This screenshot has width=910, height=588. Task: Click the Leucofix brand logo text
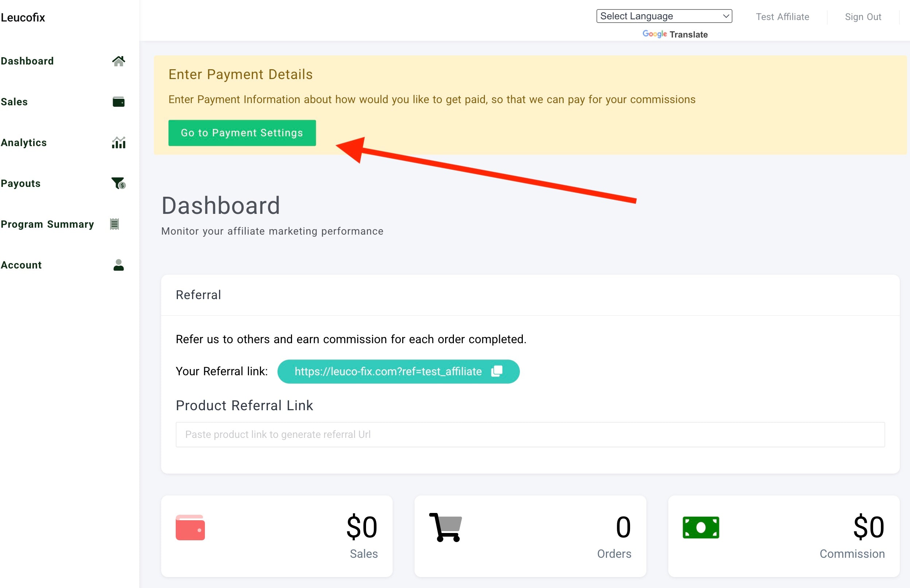23,17
